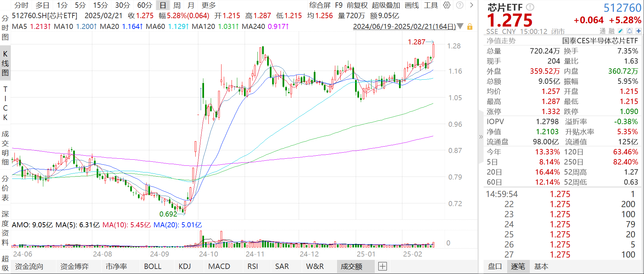Collapse the right quote panel arrow
The image size is (644, 274).
(x=481, y=136)
